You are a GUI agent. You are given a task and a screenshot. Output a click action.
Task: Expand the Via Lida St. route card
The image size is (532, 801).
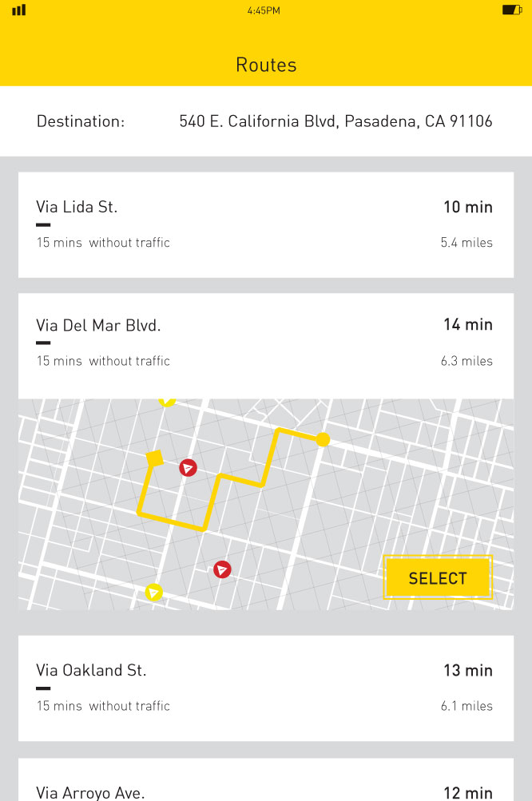pyautogui.click(x=265, y=224)
